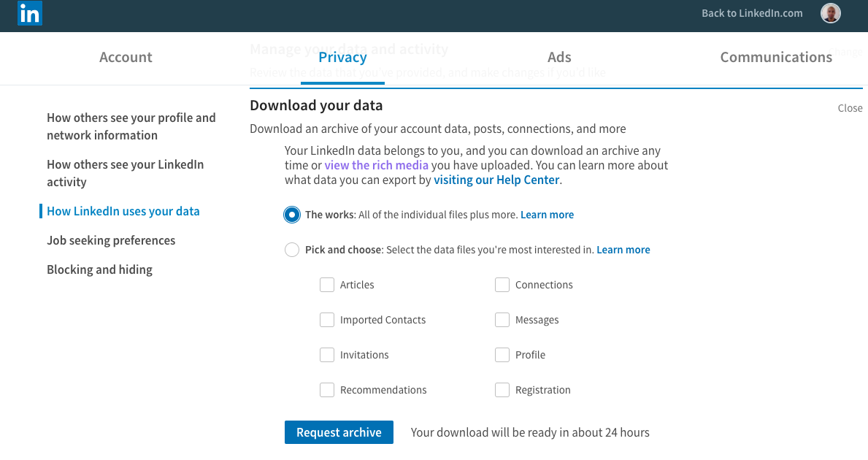Follow the "view the rich media" link
The width and height of the screenshot is (868, 460).
(377, 165)
